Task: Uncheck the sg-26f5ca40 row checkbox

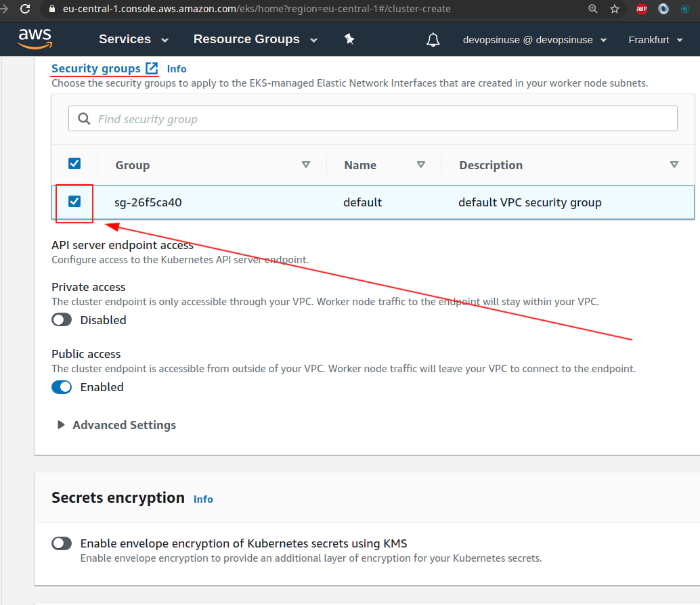Action: coord(74,201)
